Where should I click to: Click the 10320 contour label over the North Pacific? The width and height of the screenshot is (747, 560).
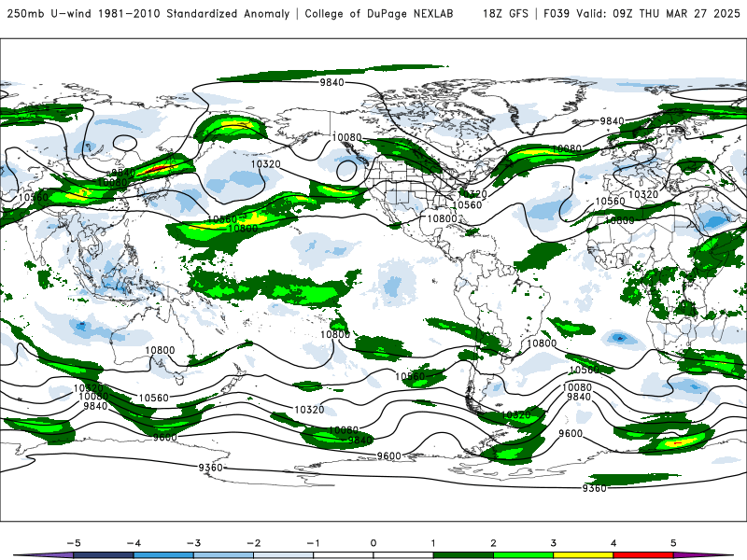266,164
